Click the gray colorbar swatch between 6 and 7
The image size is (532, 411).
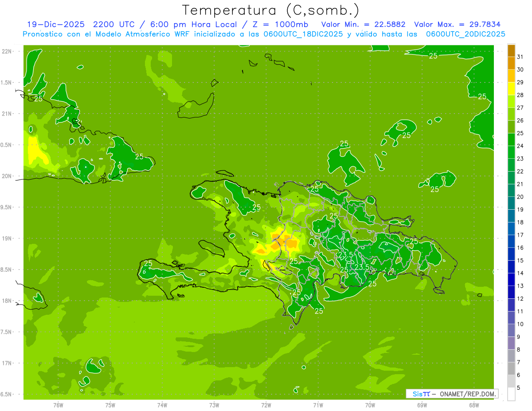[511, 368]
